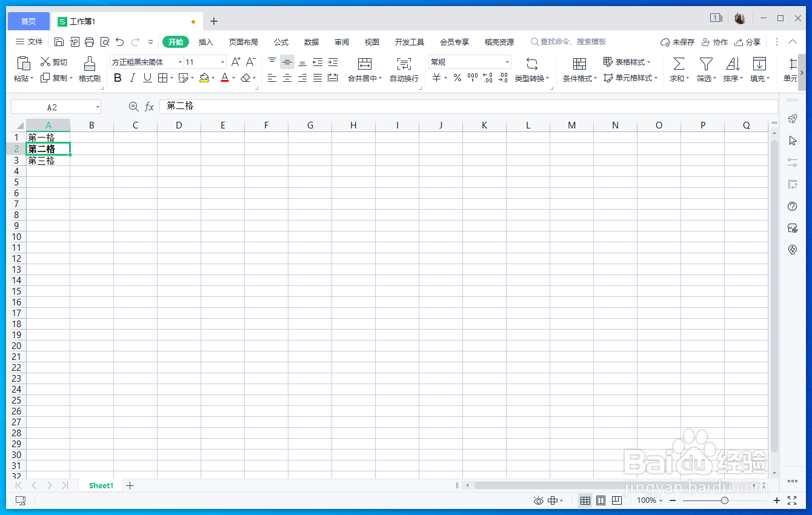
Task: Open the number format dropdown showing 常规
Action: tap(507, 61)
